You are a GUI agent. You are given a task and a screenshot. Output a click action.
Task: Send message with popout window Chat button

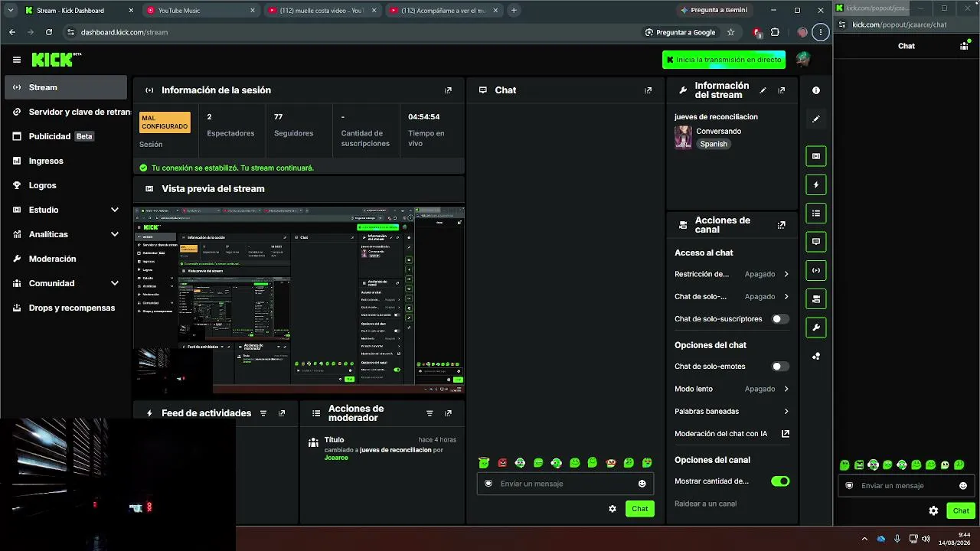961,511
